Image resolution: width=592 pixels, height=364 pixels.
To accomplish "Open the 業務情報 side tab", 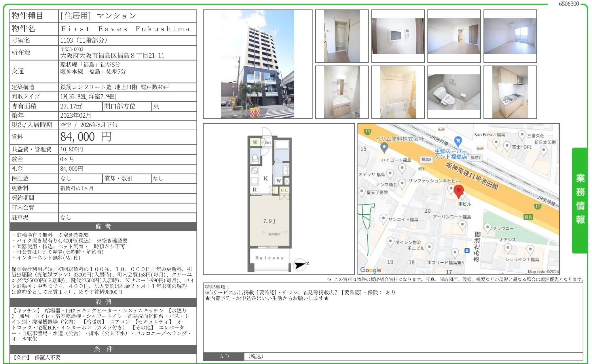I will pyautogui.click(x=580, y=200).
